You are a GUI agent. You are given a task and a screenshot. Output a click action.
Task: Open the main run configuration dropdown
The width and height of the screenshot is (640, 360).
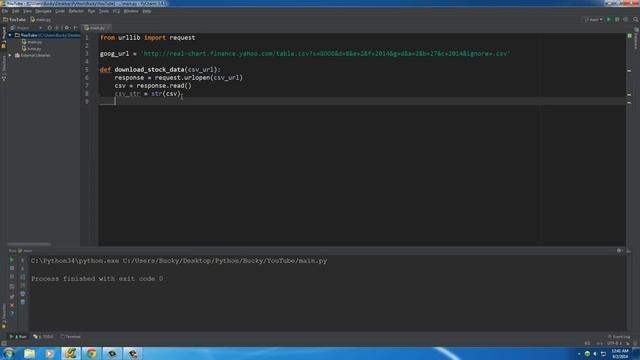click(593, 19)
